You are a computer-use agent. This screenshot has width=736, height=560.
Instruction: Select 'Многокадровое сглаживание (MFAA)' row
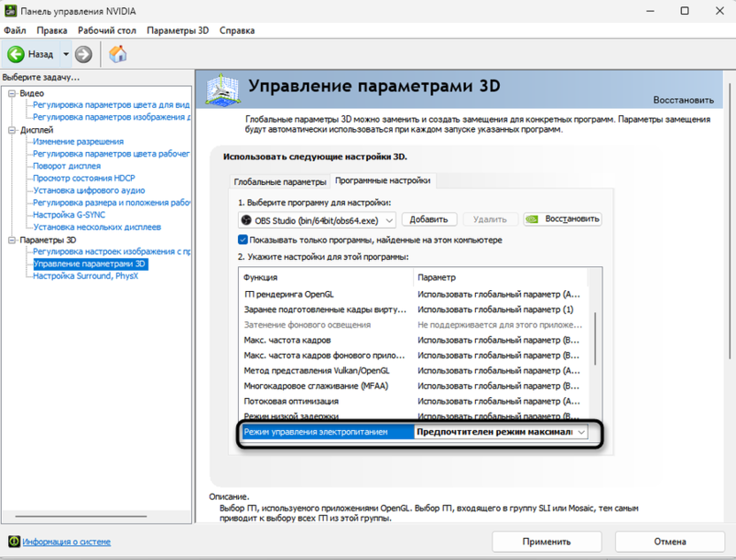click(x=413, y=386)
